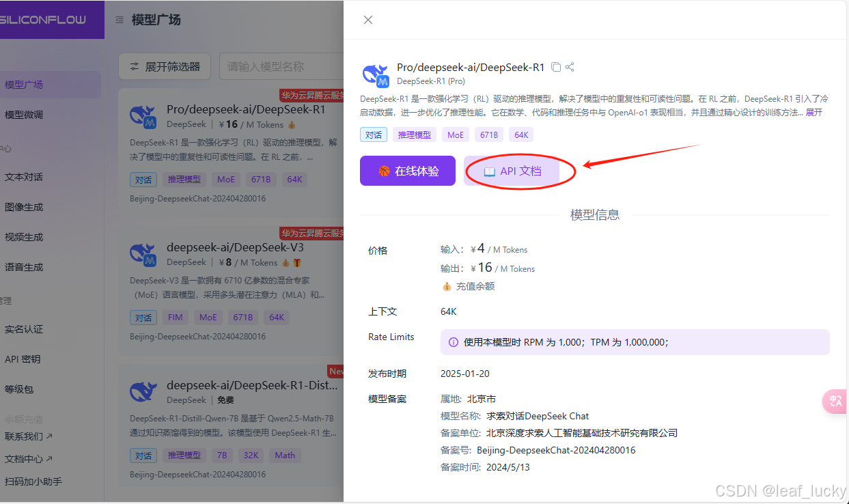849x504 pixels.
Task: Click whale logo on DeepSeek-V3 card
Action: pyautogui.click(x=143, y=255)
